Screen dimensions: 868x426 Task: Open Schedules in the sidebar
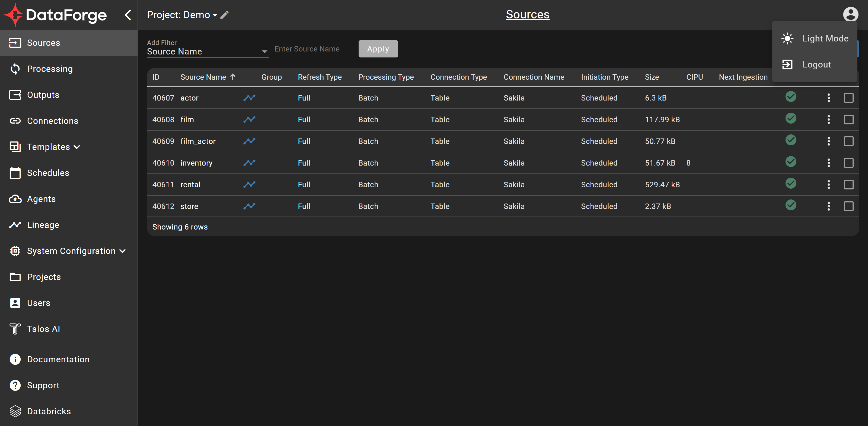tap(69, 173)
